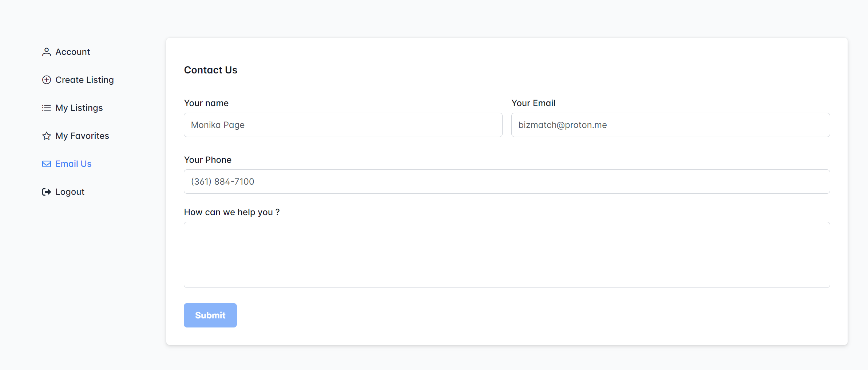
Task: Select My Favorites text in sidebar
Action: tap(82, 136)
